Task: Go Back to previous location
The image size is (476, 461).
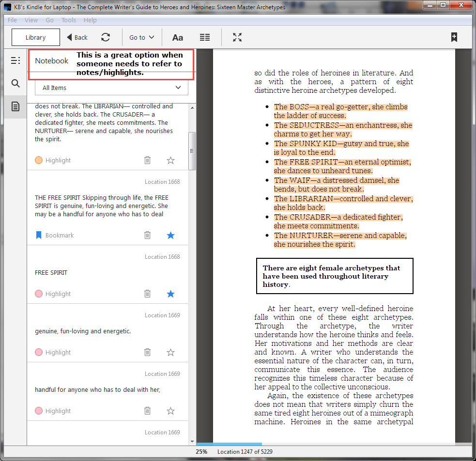Action: pos(77,37)
